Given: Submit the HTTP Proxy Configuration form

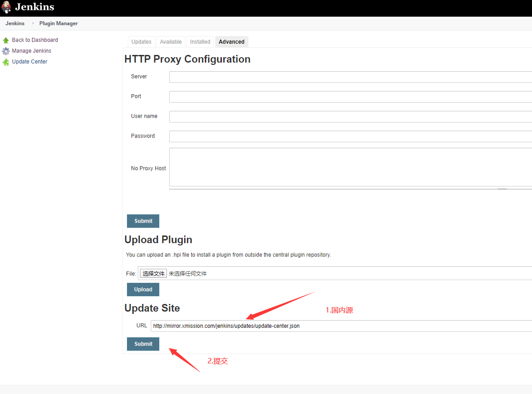Looking at the screenshot, I should pyautogui.click(x=143, y=221).
